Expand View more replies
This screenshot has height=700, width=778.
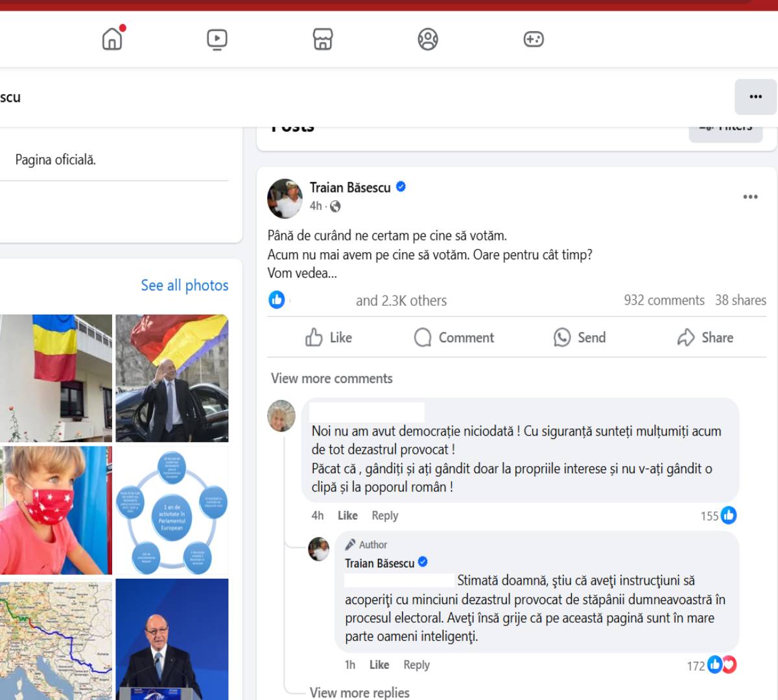point(359,692)
